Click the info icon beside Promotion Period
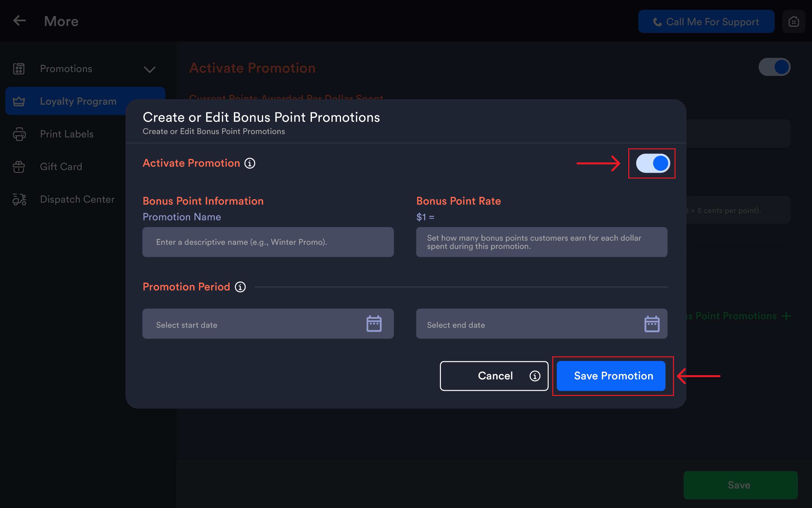 coord(240,287)
